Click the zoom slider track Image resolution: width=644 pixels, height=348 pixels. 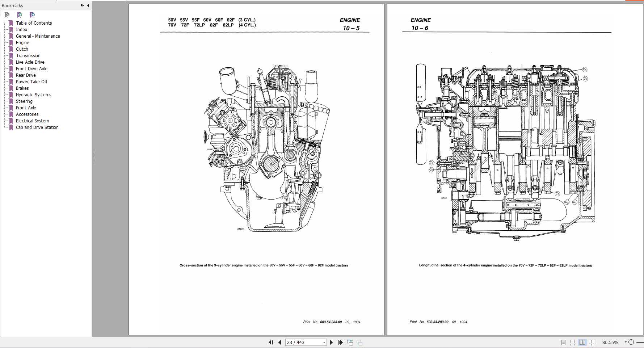(640, 342)
